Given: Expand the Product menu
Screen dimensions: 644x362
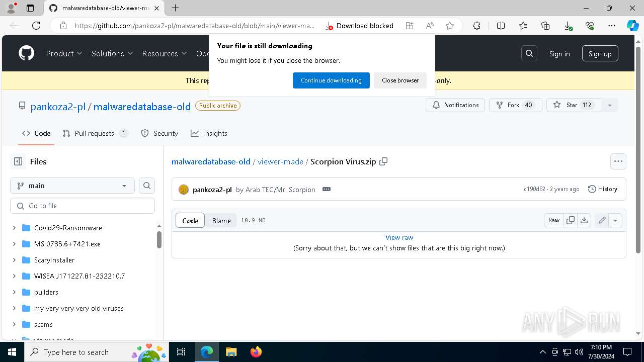Looking at the screenshot, I should tap(64, 53).
